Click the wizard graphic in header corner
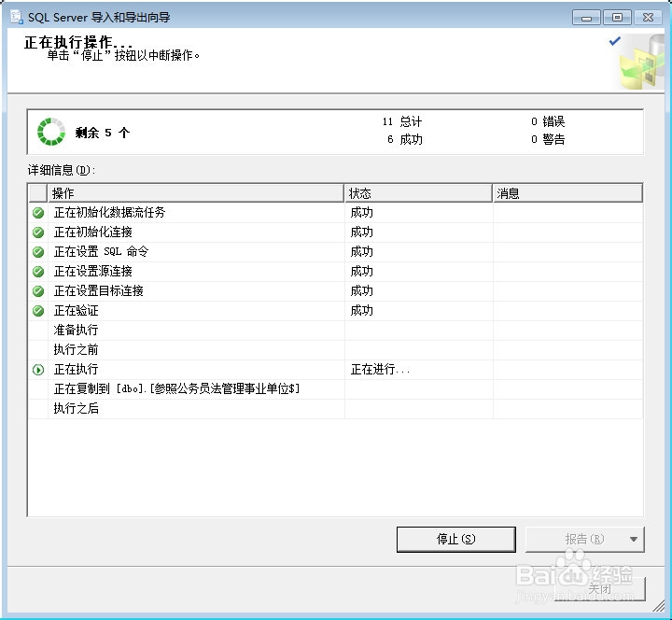Screen dimensions: 672x620 click(x=640, y=63)
